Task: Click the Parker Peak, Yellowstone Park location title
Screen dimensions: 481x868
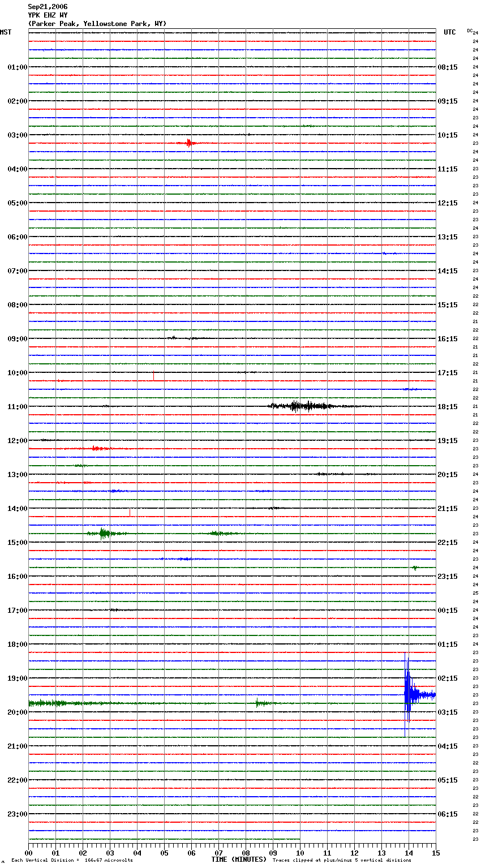Action: [x=97, y=24]
